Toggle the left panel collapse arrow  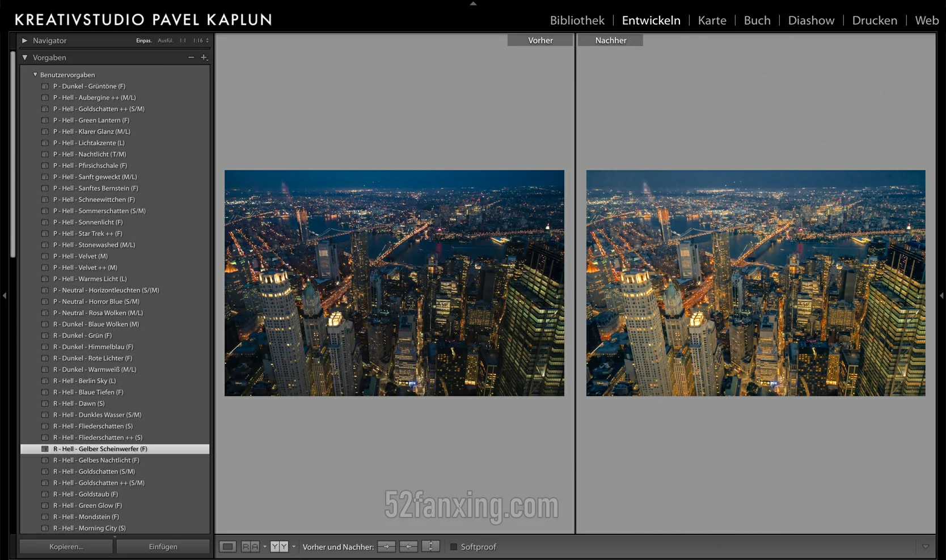(x=5, y=295)
